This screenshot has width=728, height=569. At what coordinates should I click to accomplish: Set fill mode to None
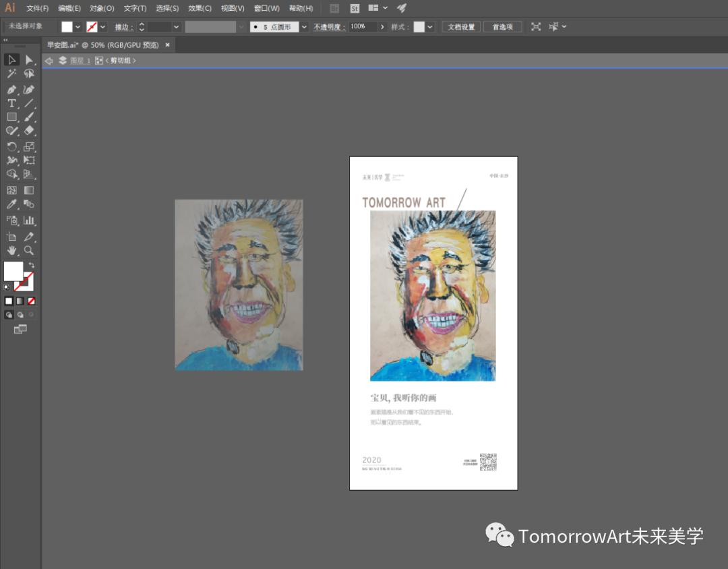coord(31,301)
